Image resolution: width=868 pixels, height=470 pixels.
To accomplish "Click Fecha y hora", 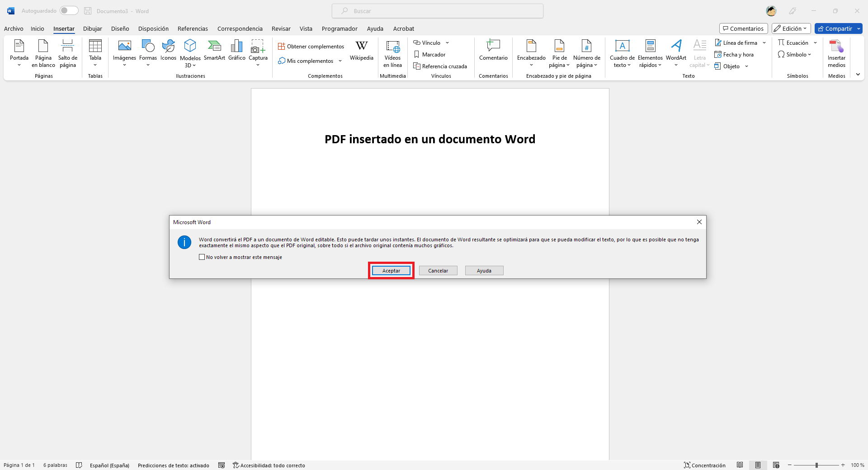I will (x=734, y=55).
